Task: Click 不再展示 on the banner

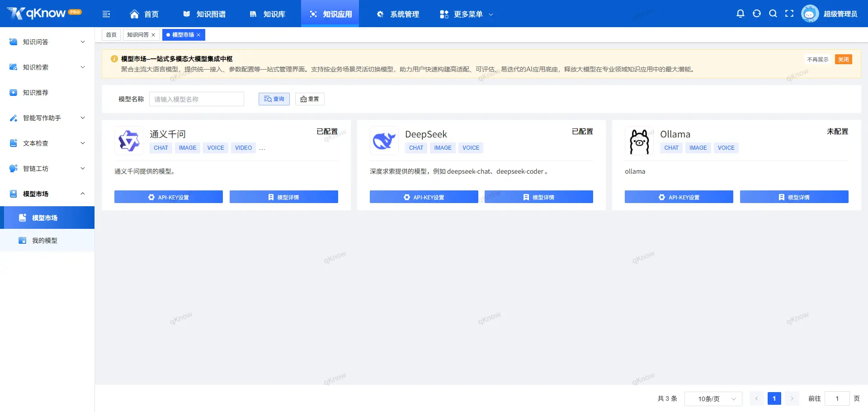Action: point(818,59)
